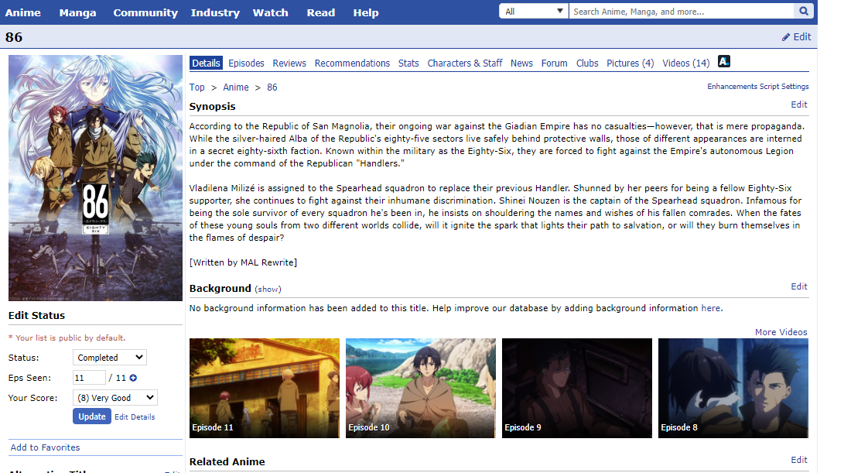Image resolution: width=868 pixels, height=473 pixels.
Task: Click the Top breadcrumb link
Action: tap(196, 87)
